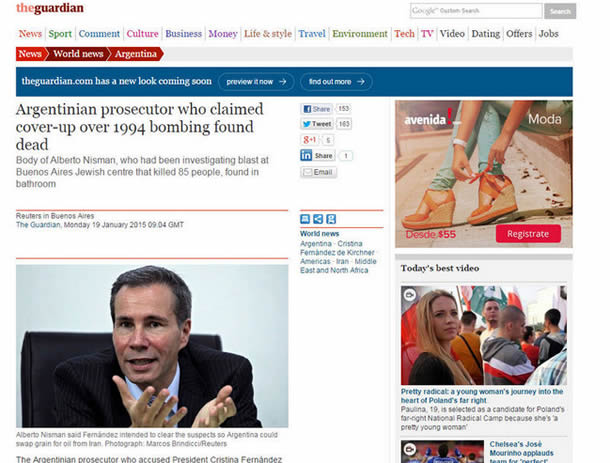Screen dimensions: 610x463
Task: Go to the Culture navigation tab
Action: tap(142, 34)
